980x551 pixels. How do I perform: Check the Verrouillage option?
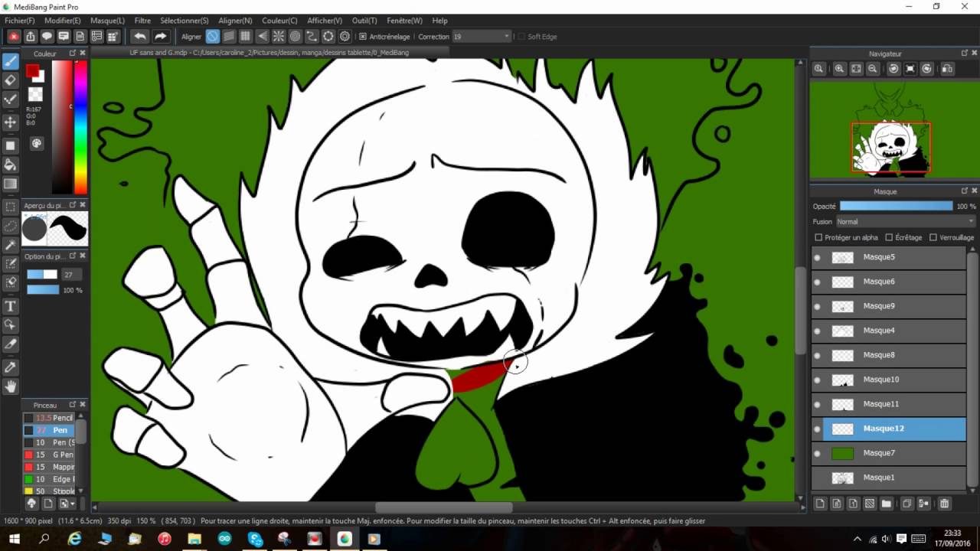click(x=933, y=237)
